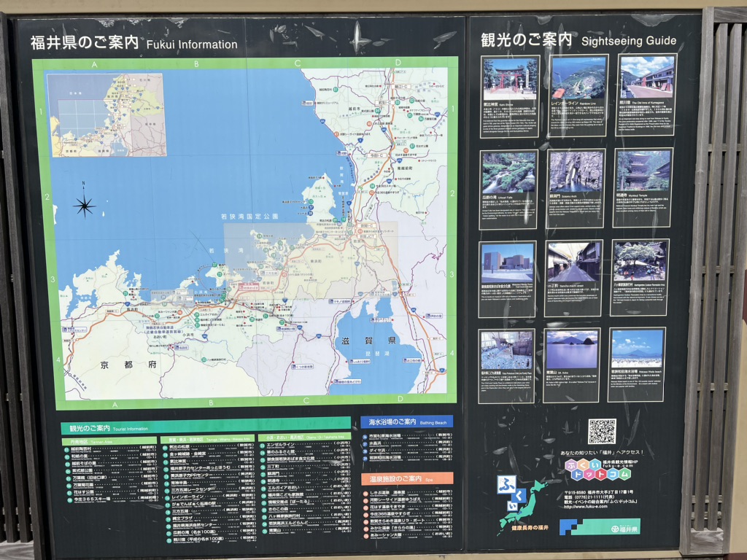Select the Tsuruga / Mihama / Wakasa Area header
The height and width of the screenshot is (560, 747).
click(208, 439)
